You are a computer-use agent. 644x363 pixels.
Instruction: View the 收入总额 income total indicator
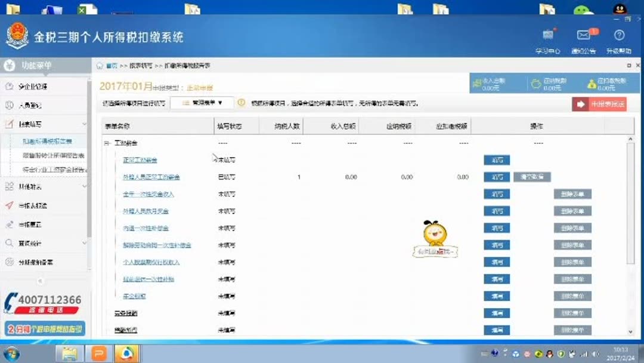[494, 82]
